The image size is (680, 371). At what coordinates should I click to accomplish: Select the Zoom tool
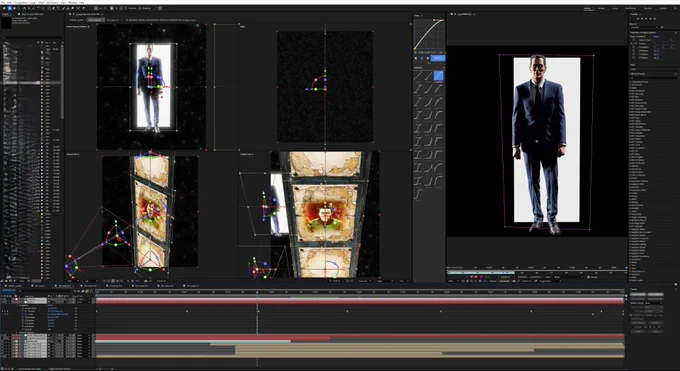pyautogui.click(x=20, y=8)
